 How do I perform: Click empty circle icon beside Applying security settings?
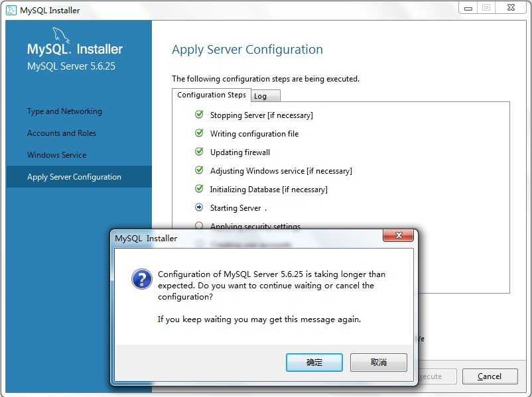(199, 225)
